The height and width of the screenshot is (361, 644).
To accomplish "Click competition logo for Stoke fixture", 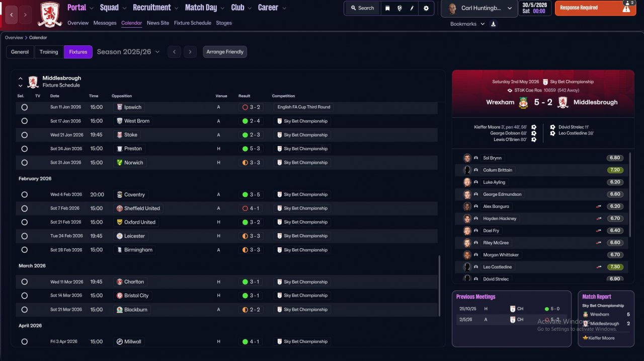I will click(x=279, y=135).
